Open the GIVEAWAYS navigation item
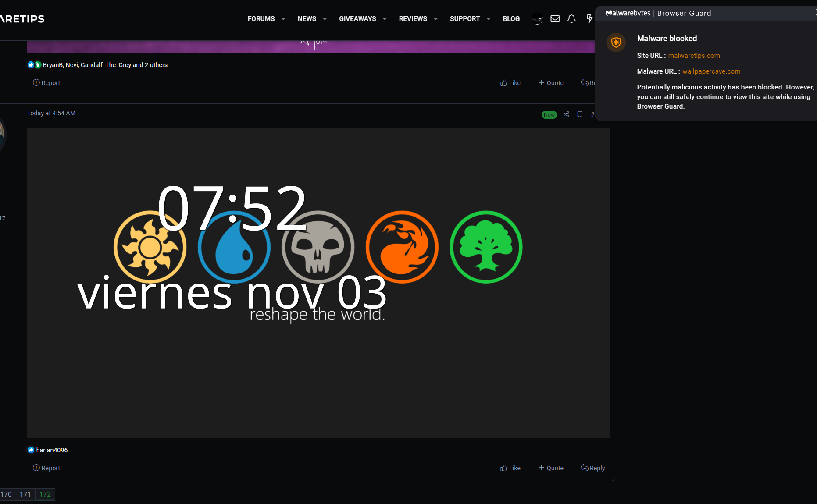 [357, 19]
